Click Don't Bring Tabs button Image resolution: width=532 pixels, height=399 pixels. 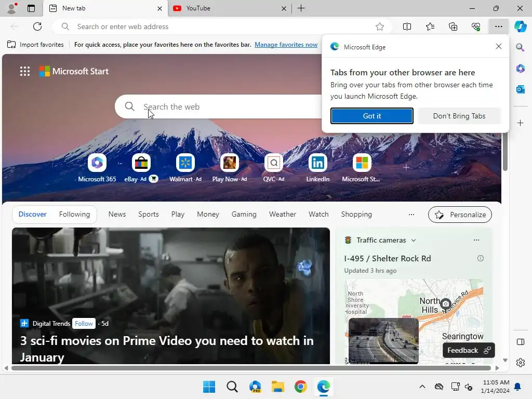coord(459,116)
